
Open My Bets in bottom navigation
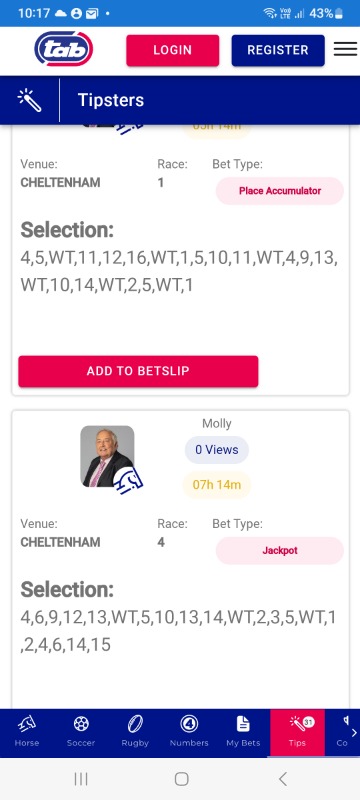coord(243,732)
